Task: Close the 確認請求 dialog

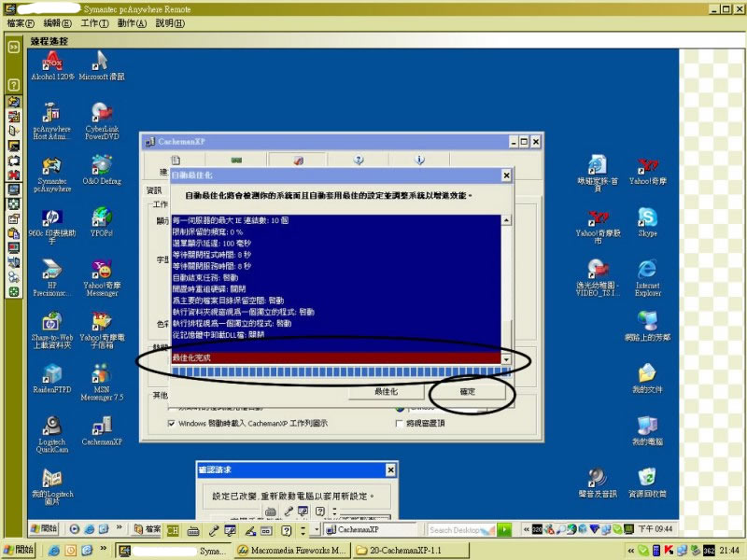Action: click(x=390, y=470)
